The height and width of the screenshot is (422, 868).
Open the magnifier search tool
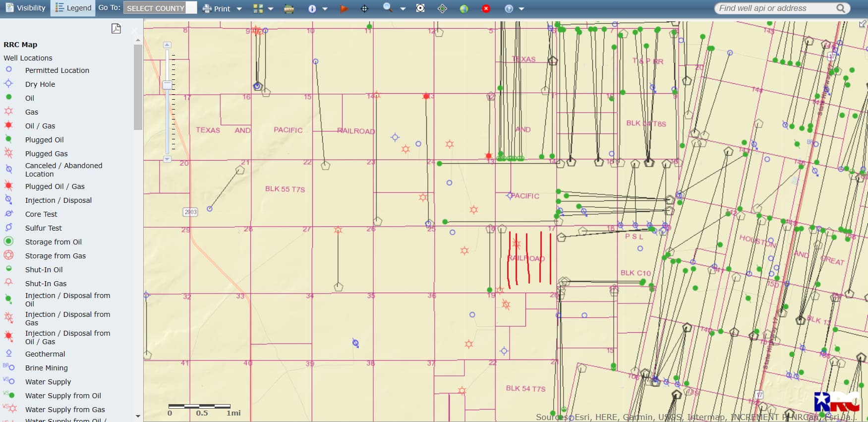[388, 8]
